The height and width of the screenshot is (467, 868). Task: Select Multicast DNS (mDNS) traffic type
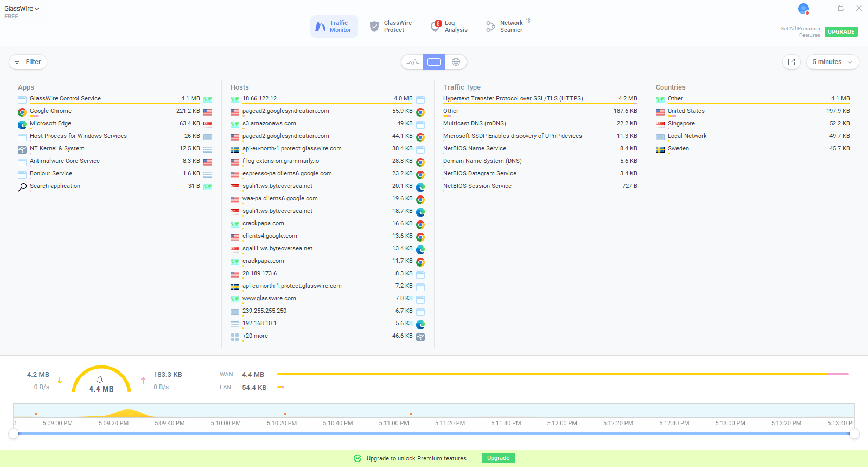(540, 124)
